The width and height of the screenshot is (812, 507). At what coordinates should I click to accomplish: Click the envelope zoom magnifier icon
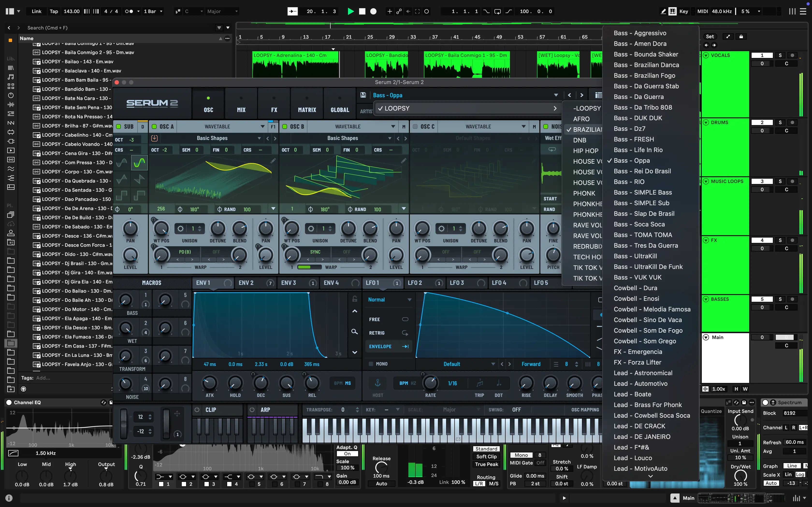[354, 332]
